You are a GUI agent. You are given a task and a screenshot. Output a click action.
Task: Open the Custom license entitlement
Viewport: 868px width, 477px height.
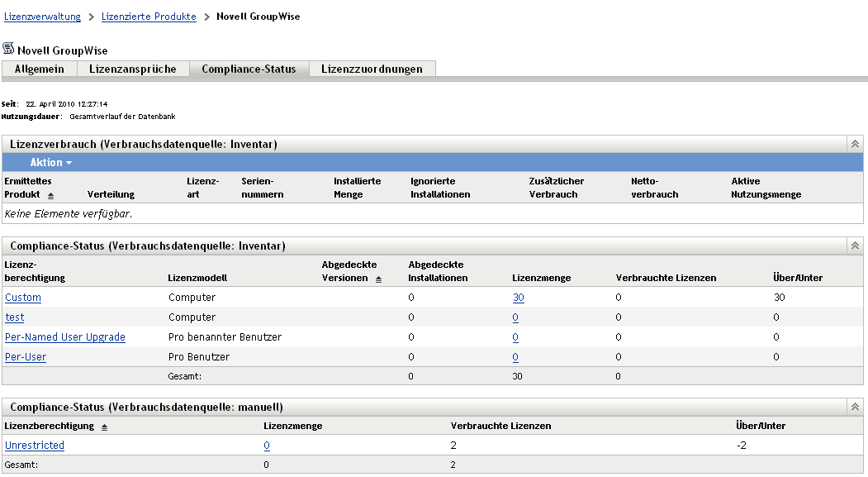click(23, 298)
